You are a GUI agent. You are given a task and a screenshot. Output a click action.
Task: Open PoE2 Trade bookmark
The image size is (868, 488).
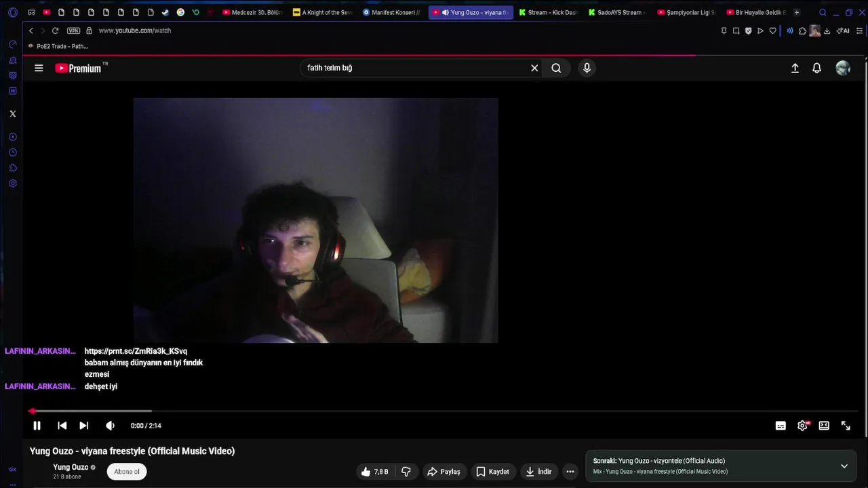click(x=58, y=46)
